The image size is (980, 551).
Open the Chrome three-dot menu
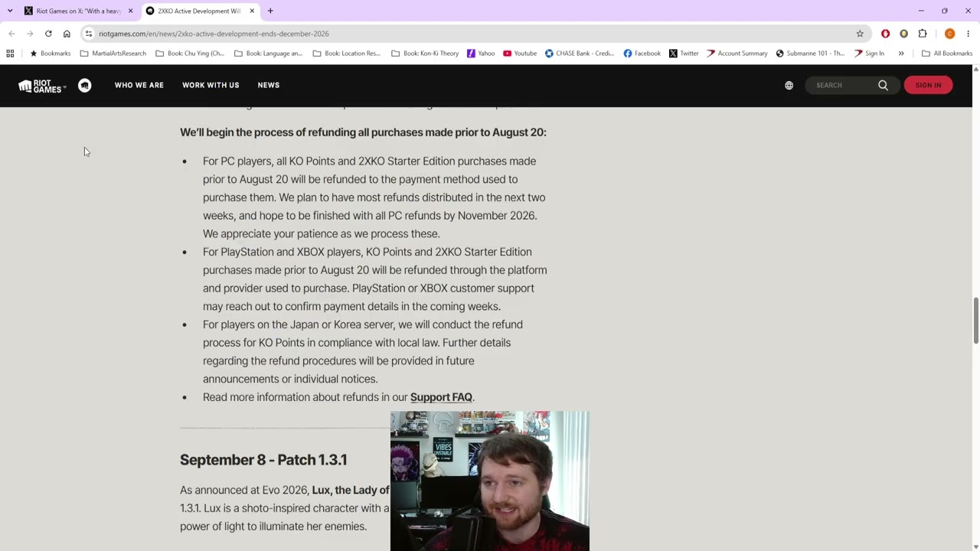pyautogui.click(x=968, y=34)
